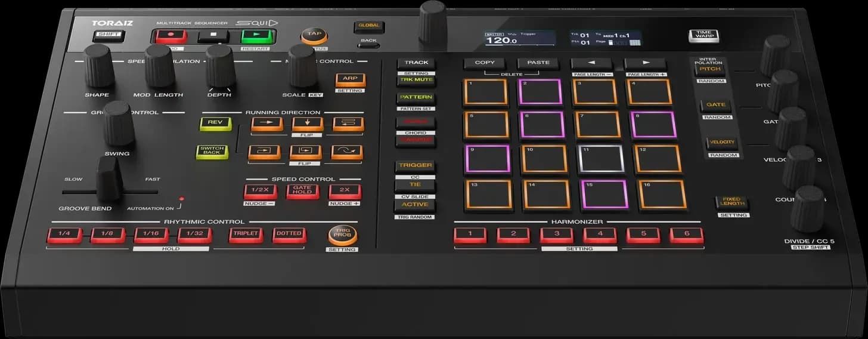Toggle the SWITCH BACK button
The image size is (868, 339).
[x=212, y=152]
